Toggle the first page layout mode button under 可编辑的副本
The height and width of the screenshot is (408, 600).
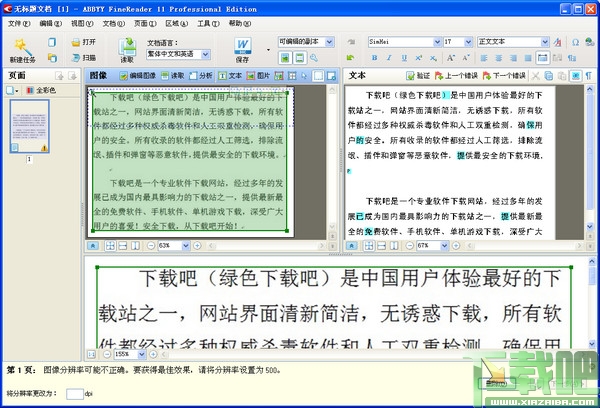285,58
